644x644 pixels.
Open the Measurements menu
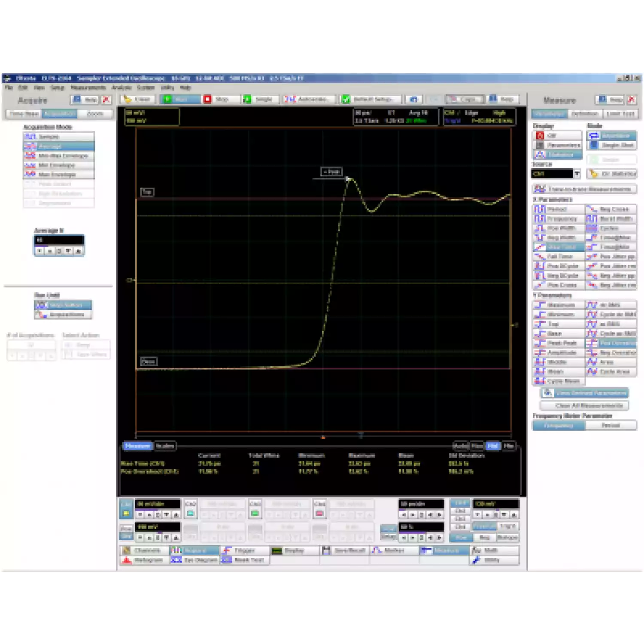tap(88, 88)
